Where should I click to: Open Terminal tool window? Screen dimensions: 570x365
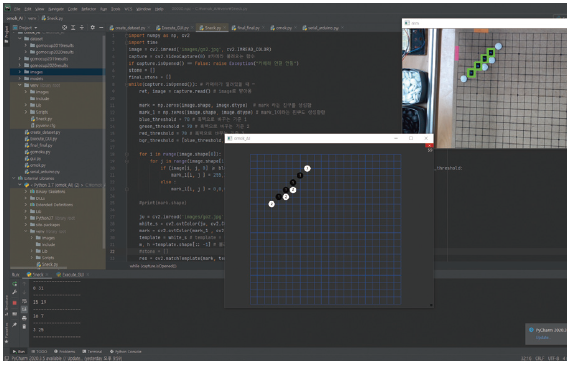click(92, 352)
